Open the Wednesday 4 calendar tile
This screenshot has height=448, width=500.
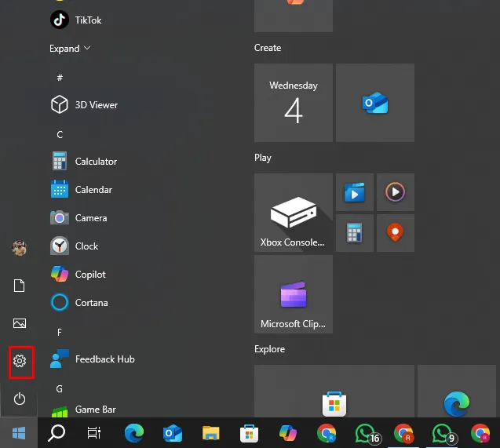point(294,103)
